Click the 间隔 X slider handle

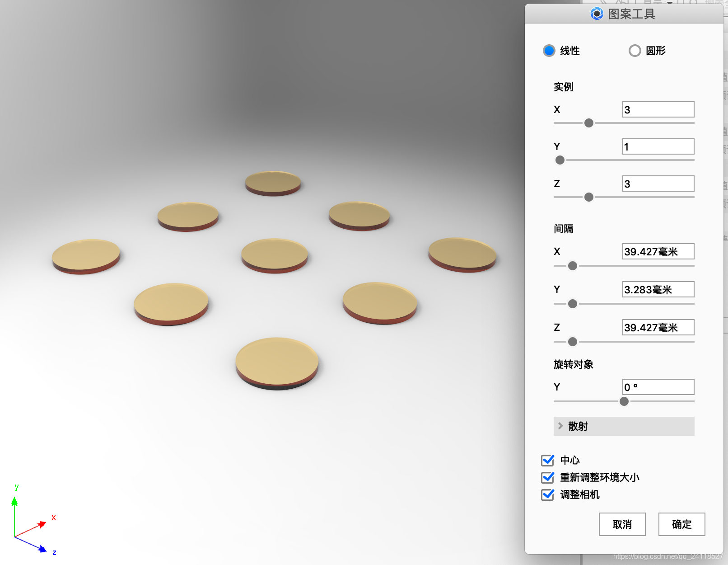pyautogui.click(x=573, y=266)
